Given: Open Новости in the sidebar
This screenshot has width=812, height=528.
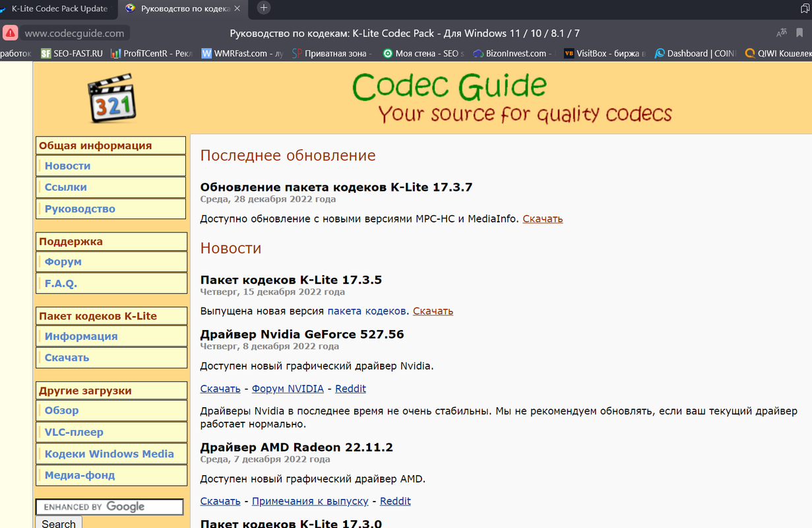Looking at the screenshot, I should coord(110,166).
